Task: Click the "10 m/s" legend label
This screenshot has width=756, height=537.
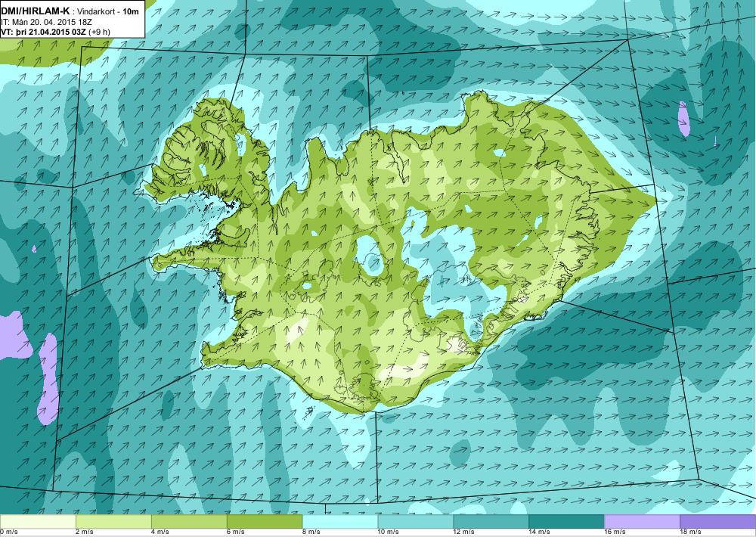Action: [389, 532]
